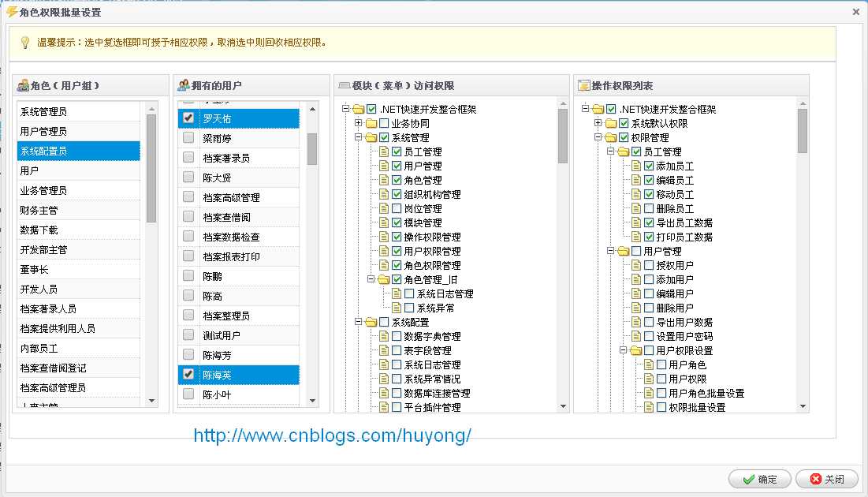868x497 pixels.
Task: Select the 打印员工数据 operation label
Action: [684, 237]
